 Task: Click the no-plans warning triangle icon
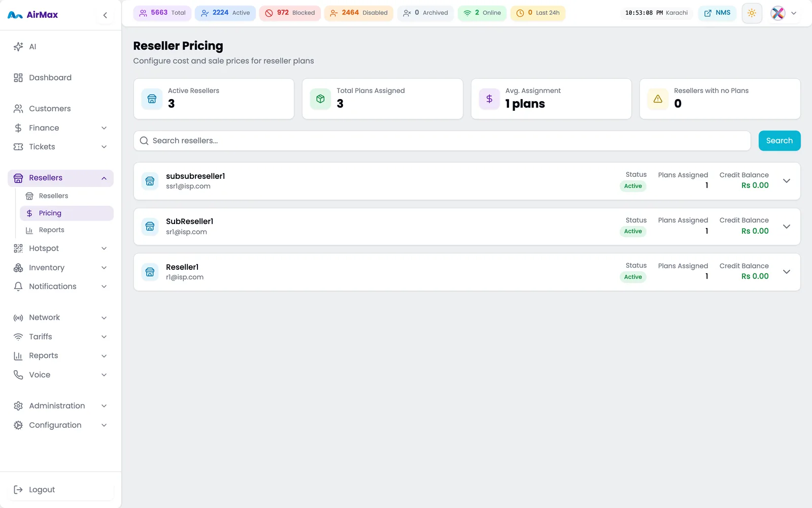point(658,99)
